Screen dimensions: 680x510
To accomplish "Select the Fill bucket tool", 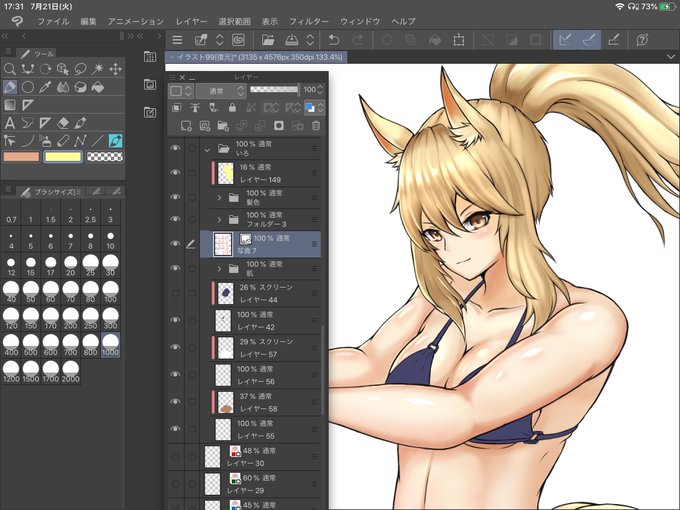I will [98, 87].
